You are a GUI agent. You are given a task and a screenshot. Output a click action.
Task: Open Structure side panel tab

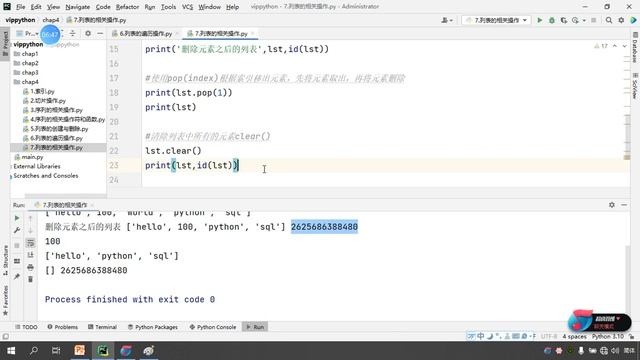click(x=5, y=260)
